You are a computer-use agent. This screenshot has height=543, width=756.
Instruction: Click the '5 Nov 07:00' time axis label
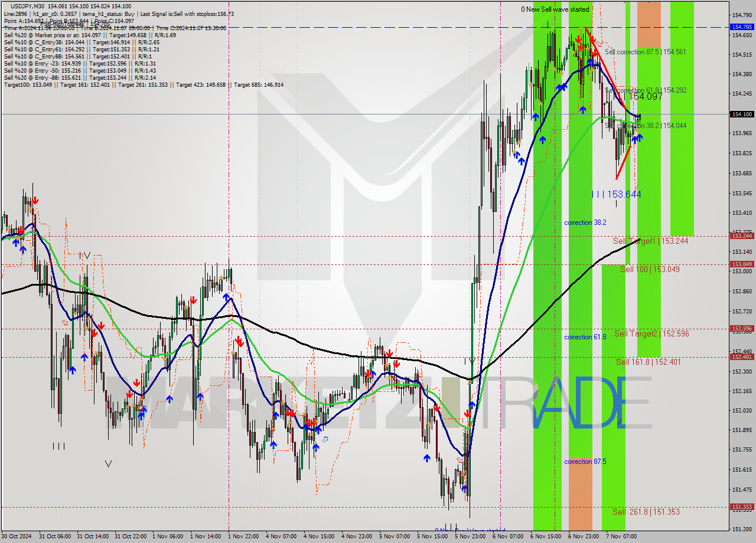coord(395,537)
